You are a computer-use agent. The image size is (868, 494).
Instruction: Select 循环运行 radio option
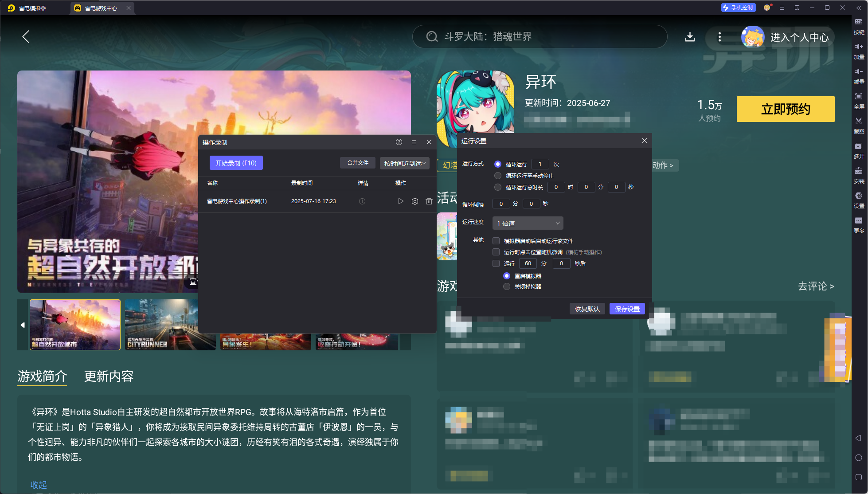pos(498,164)
